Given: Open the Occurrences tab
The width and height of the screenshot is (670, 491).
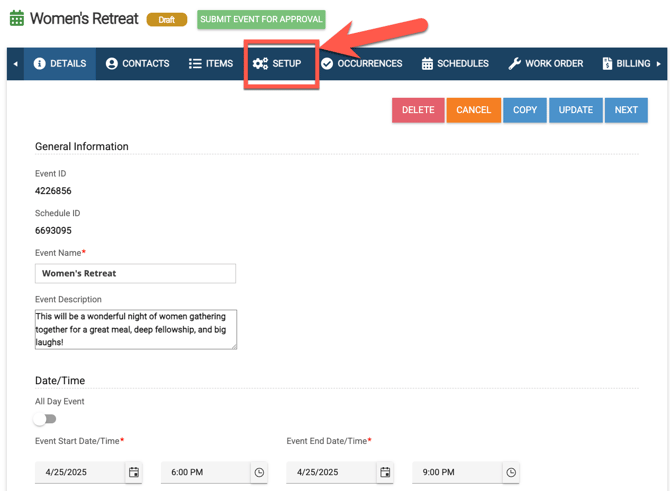Looking at the screenshot, I should (360, 64).
